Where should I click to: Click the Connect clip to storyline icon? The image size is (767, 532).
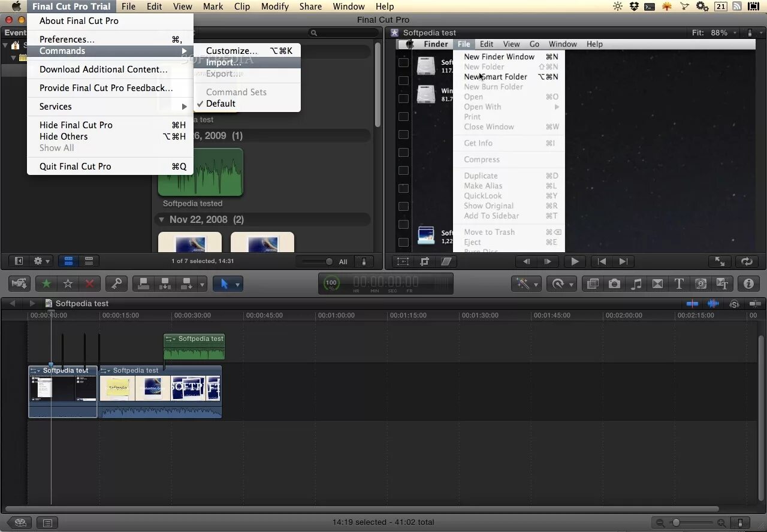tap(143, 283)
